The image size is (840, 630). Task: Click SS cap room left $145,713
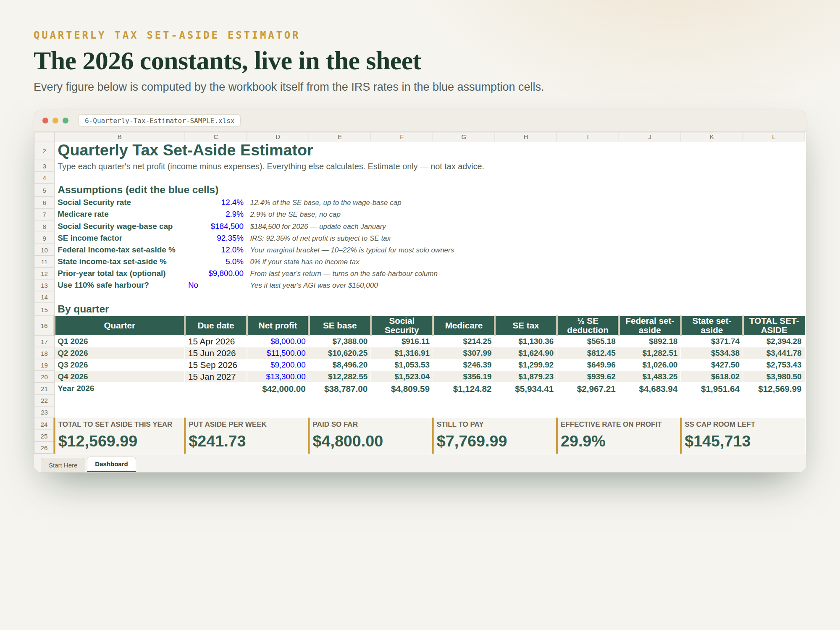pos(717,441)
